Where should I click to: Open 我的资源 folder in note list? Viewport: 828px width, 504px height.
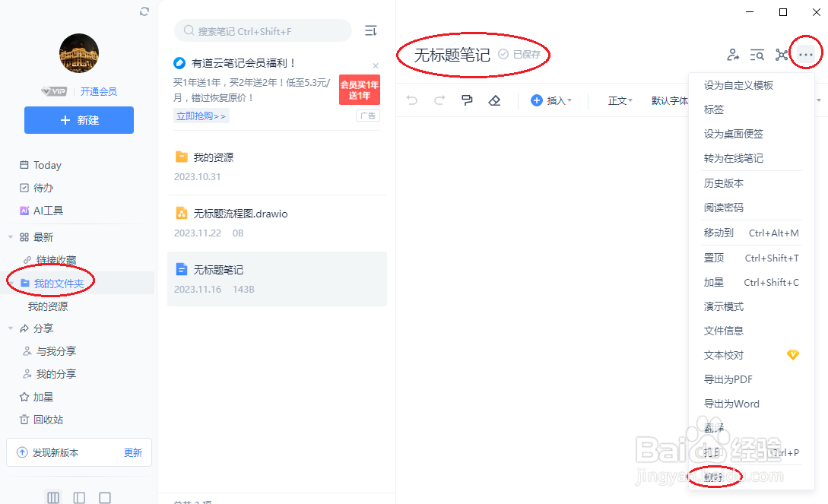click(278, 166)
